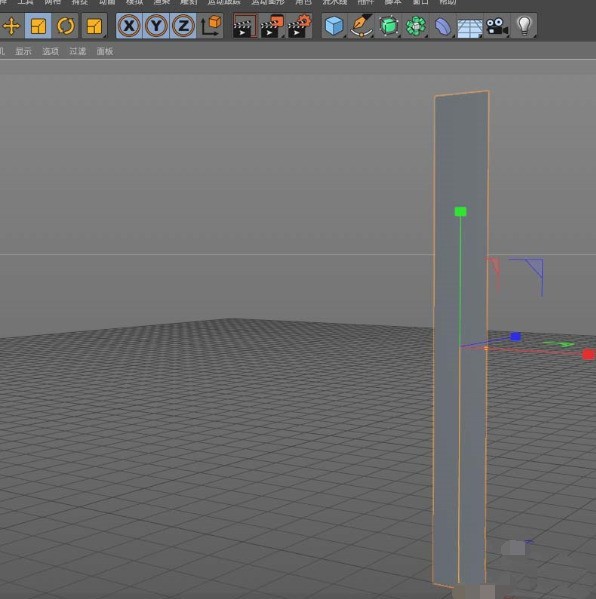Screen dimensions: 596x599
Task: Render the active view
Action: tap(245, 26)
